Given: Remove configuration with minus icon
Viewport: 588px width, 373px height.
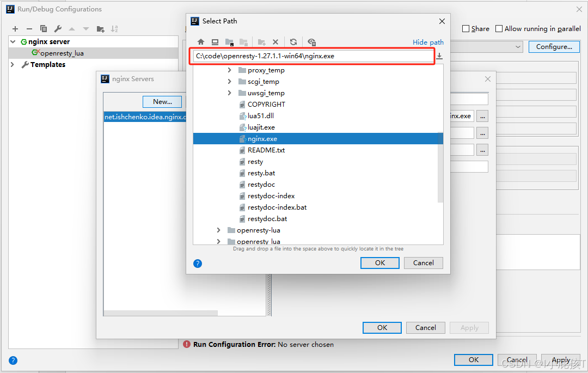Looking at the screenshot, I should pyautogui.click(x=29, y=29).
